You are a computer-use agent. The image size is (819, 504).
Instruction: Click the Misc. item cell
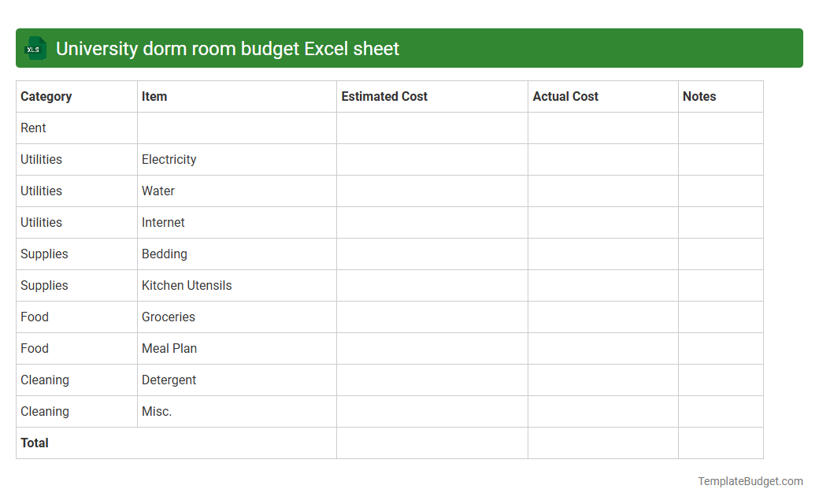coord(157,411)
